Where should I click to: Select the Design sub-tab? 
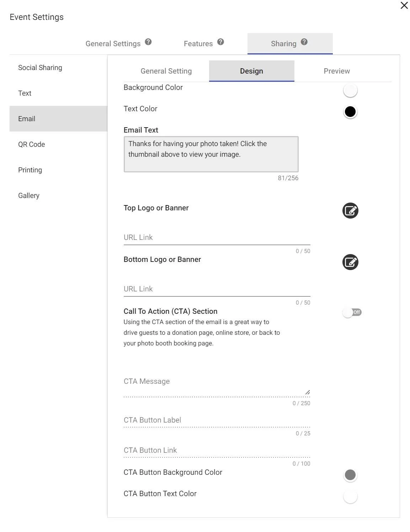point(252,71)
